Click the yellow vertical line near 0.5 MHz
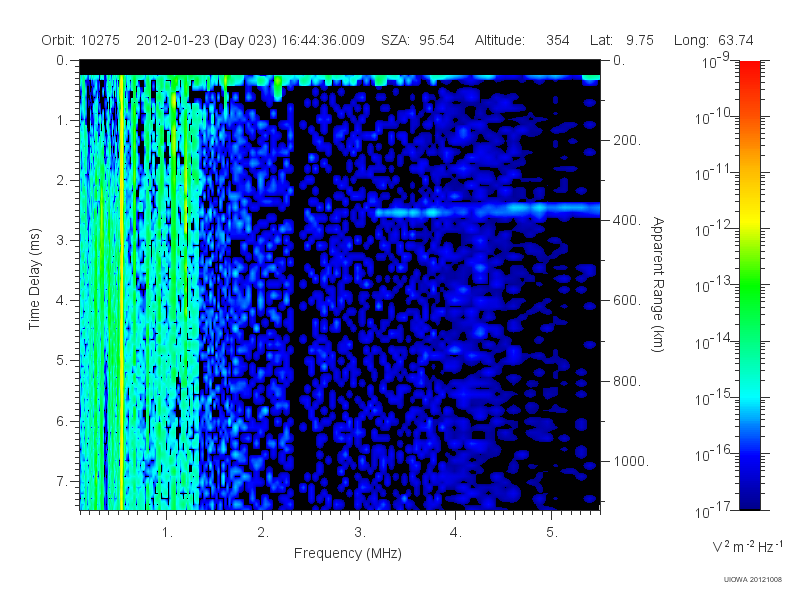 click(121, 292)
